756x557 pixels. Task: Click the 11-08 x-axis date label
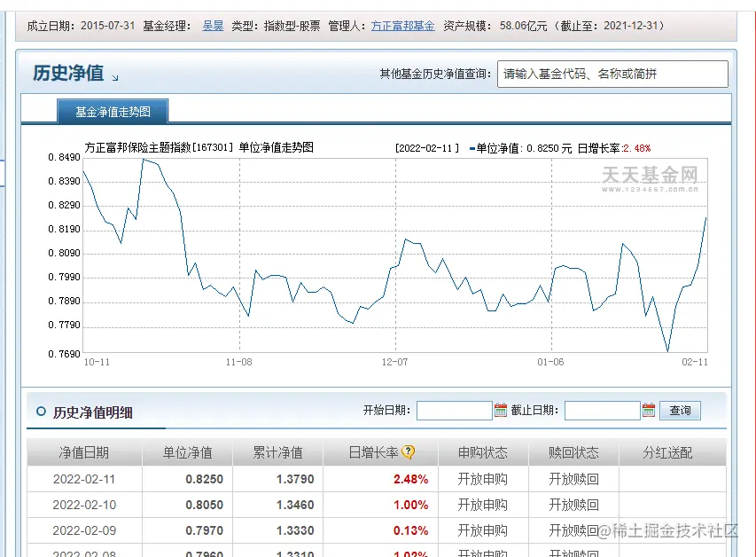coord(238,362)
